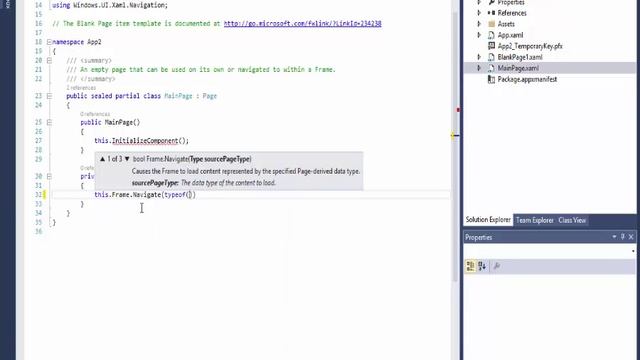Click the Package.appxmanifest file icon
Screen dimensions: 640x360
click(x=491, y=79)
